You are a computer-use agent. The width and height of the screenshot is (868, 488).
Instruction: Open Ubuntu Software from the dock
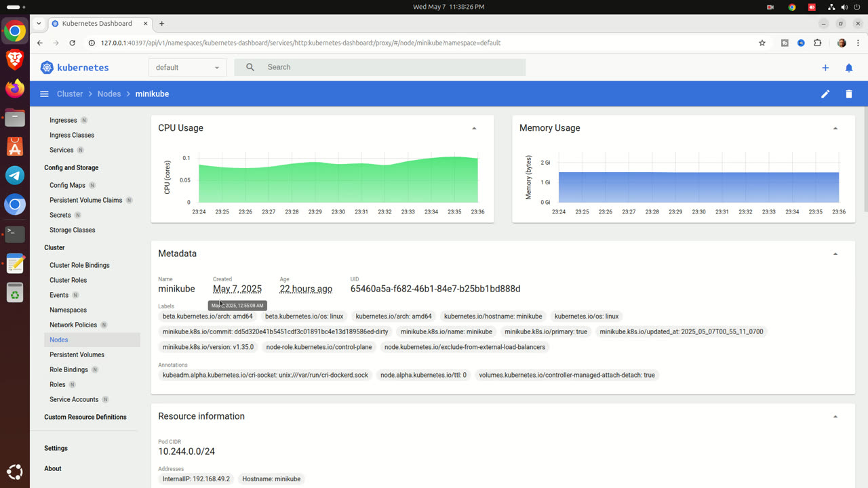click(15, 146)
